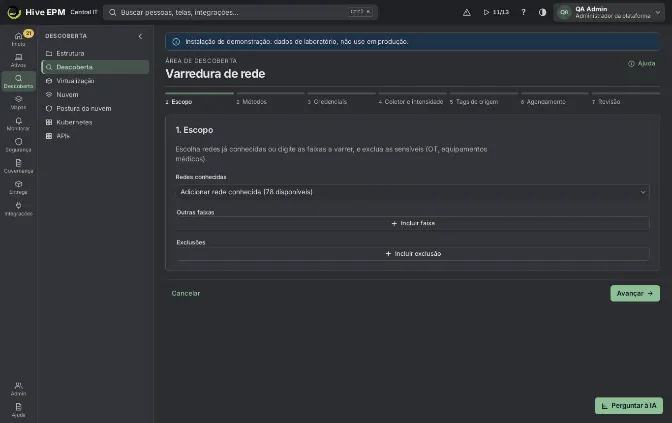The image size is (672, 423).
Task: Open Nuvem in the sidebar
Action: pyautogui.click(x=95, y=95)
